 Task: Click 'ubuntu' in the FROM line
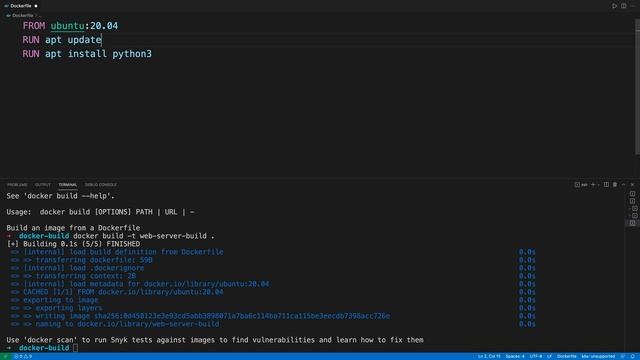(67, 26)
